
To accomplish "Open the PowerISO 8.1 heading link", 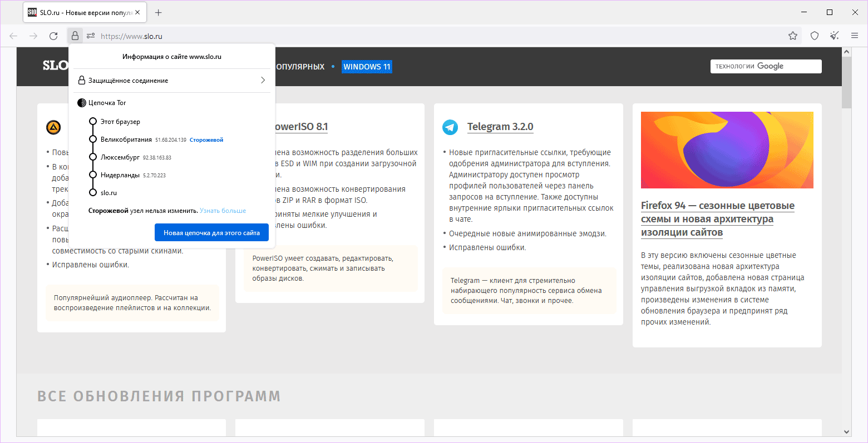I will coord(301,127).
